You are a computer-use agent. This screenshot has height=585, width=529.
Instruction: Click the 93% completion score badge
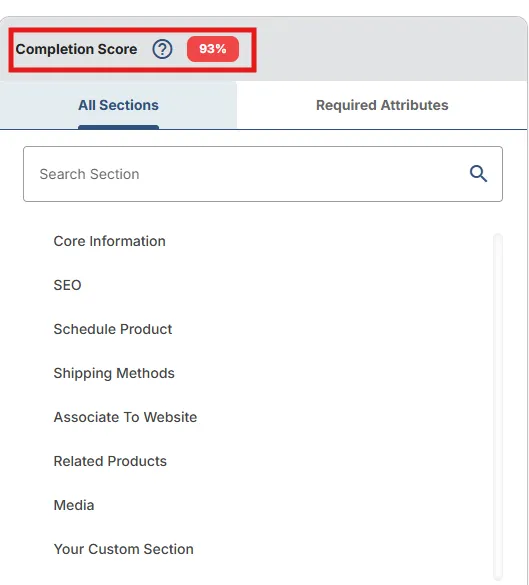point(213,49)
